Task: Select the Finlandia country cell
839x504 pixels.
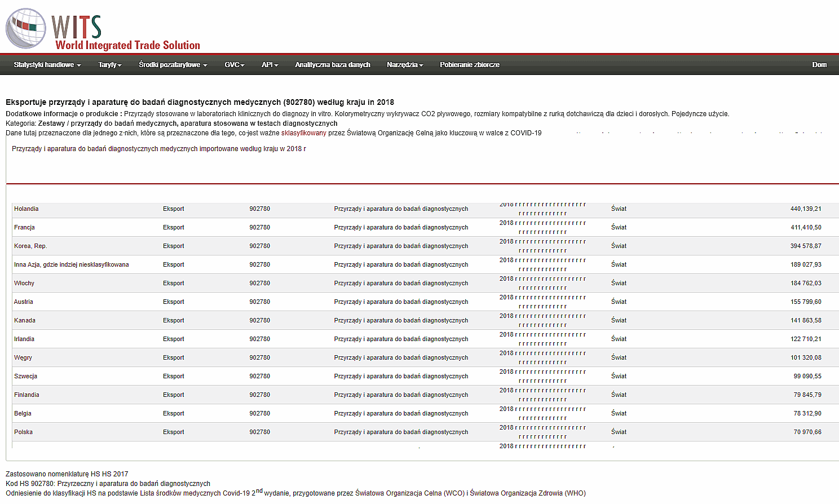Action: click(27, 395)
